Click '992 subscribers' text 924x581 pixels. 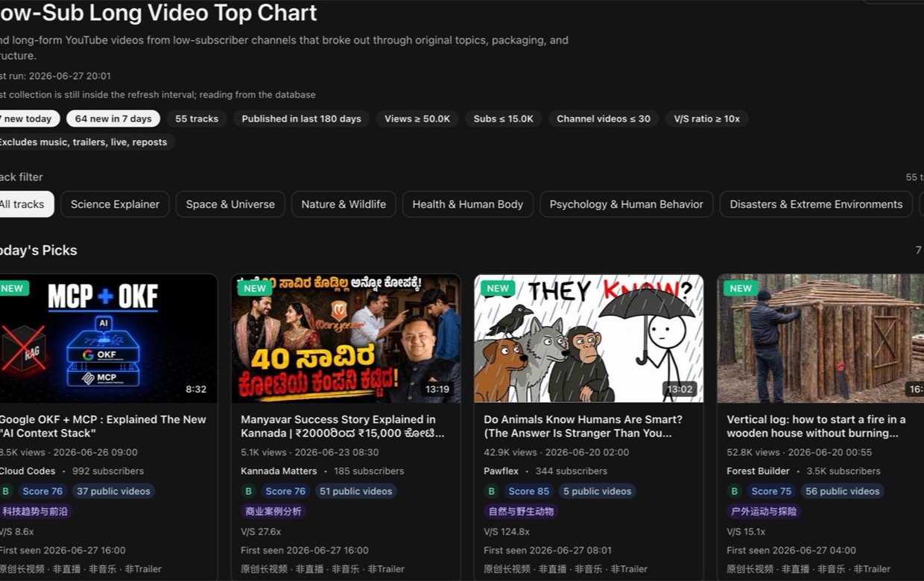tap(108, 471)
